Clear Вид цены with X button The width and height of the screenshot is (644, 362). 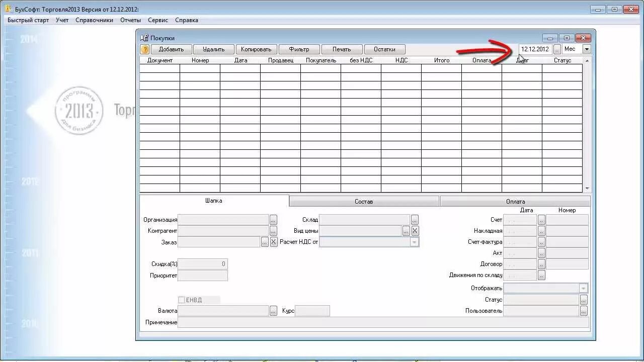415,231
